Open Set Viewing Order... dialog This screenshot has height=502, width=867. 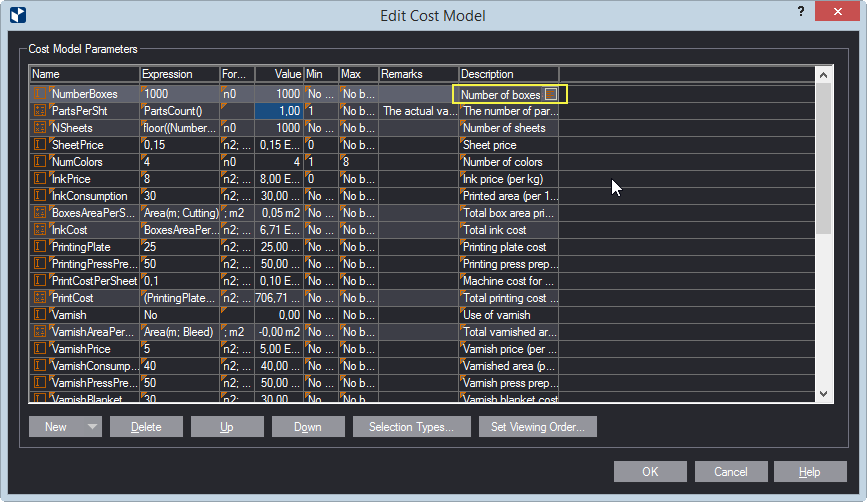tap(537, 427)
